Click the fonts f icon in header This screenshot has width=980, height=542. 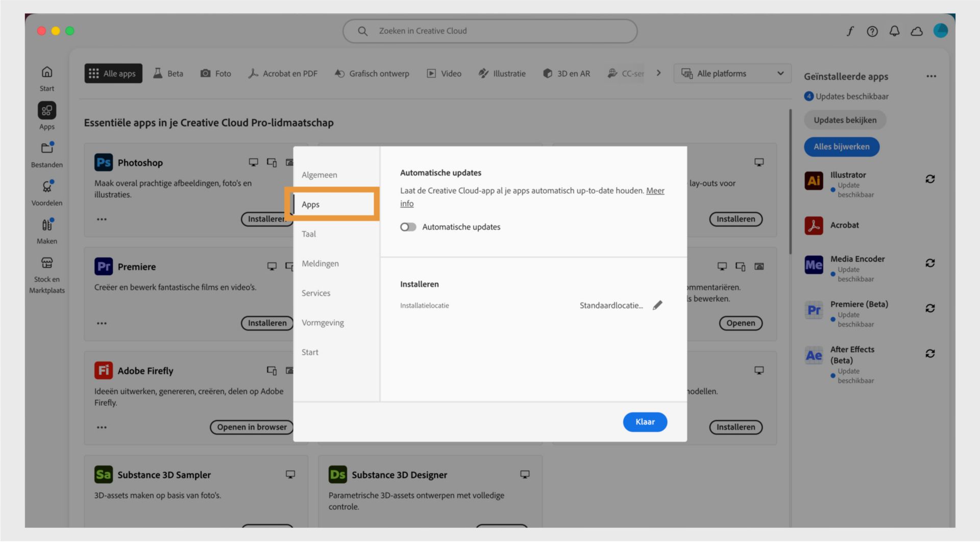tap(850, 31)
